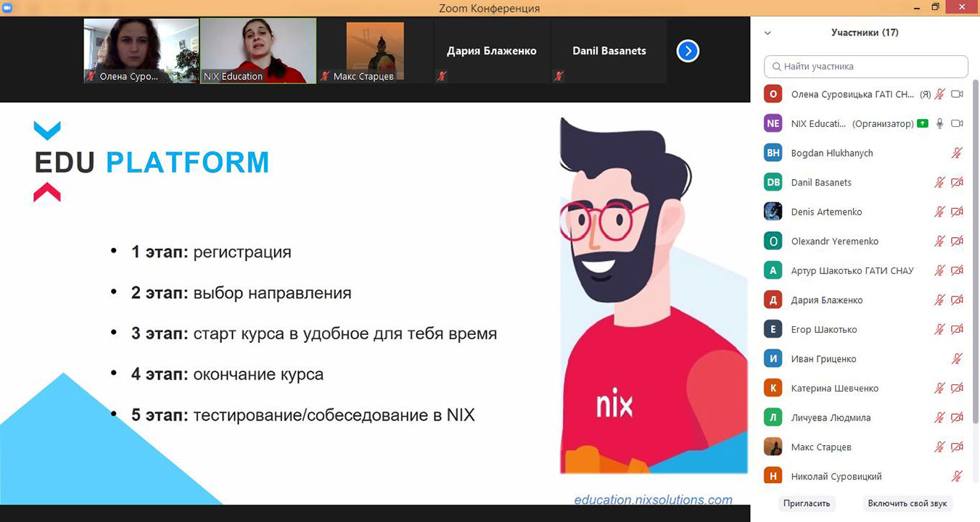Select the Danil Basanets video tile
The height and width of the screenshot is (522, 980).
coord(609,51)
